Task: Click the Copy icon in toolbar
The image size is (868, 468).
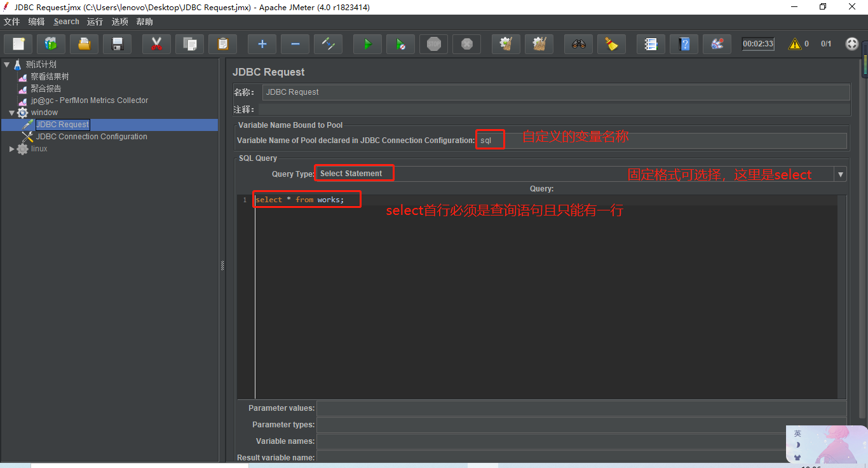Action: pyautogui.click(x=189, y=44)
